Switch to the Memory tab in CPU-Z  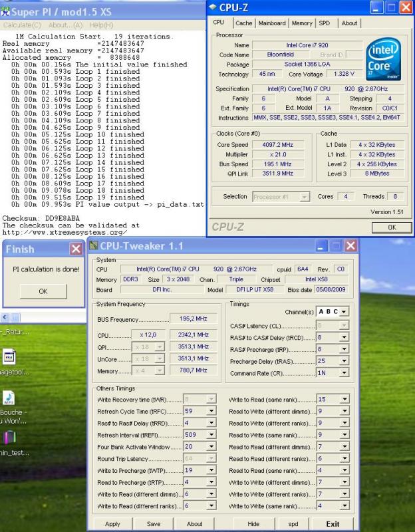pyautogui.click(x=302, y=23)
